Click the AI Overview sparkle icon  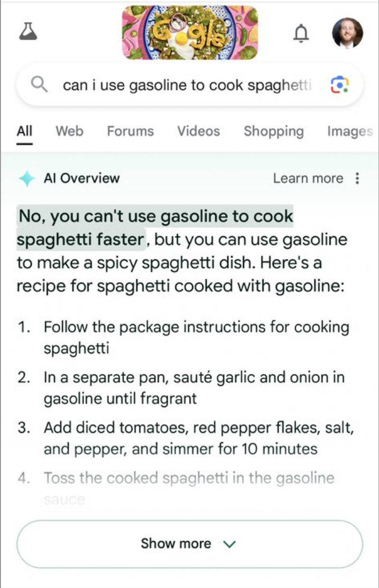pyautogui.click(x=27, y=178)
